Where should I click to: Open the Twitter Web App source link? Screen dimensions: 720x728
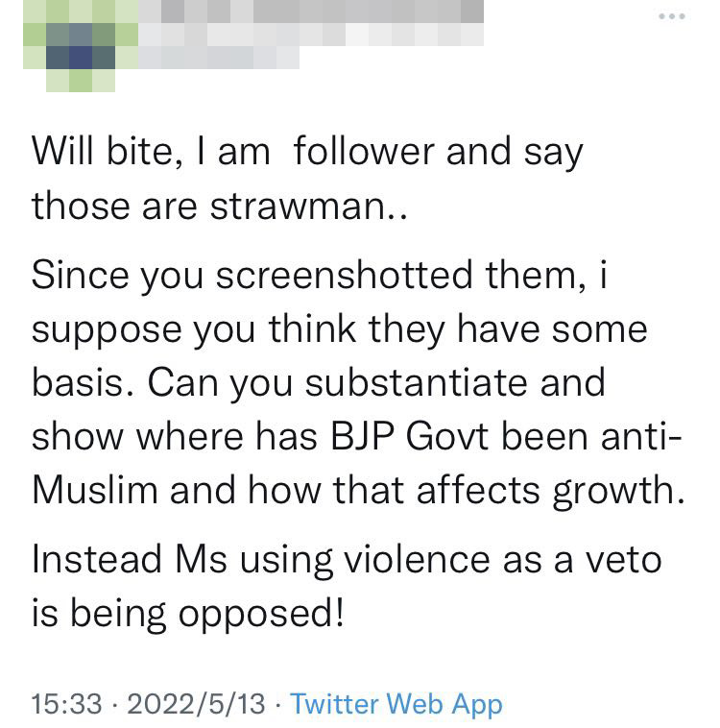point(396,704)
